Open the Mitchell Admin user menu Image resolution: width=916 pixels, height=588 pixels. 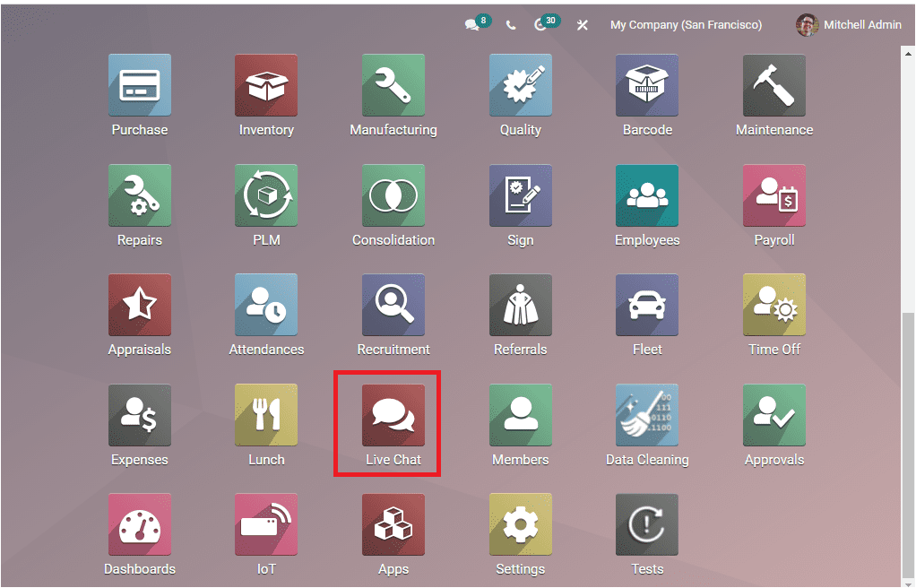(849, 24)
